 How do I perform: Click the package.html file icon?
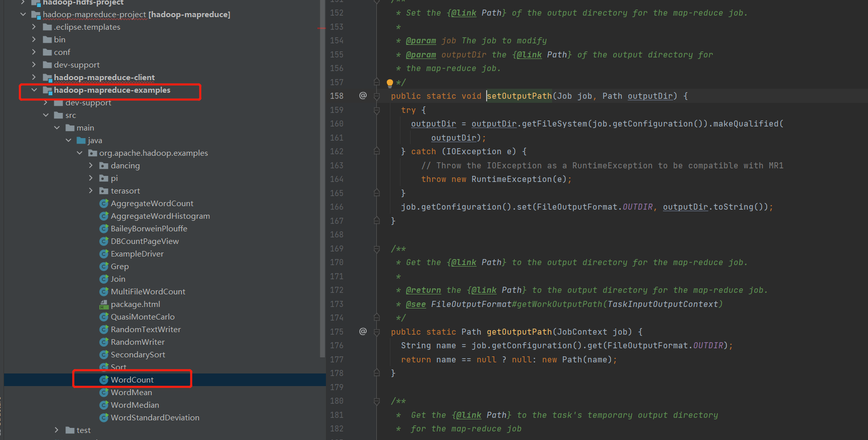click(104, 304)
